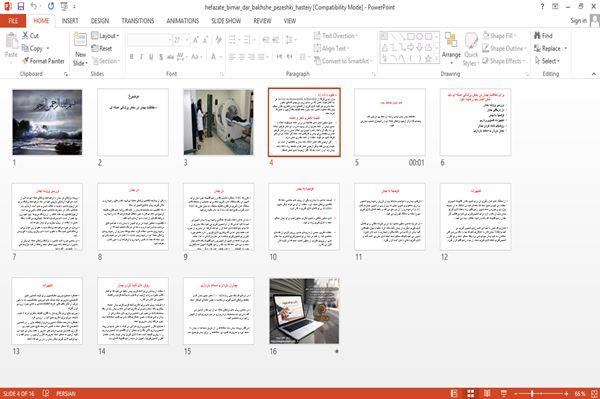Adjust the zoom slider handle
Image resolution: width=600 pixels, height=399 pixels.
532,393
